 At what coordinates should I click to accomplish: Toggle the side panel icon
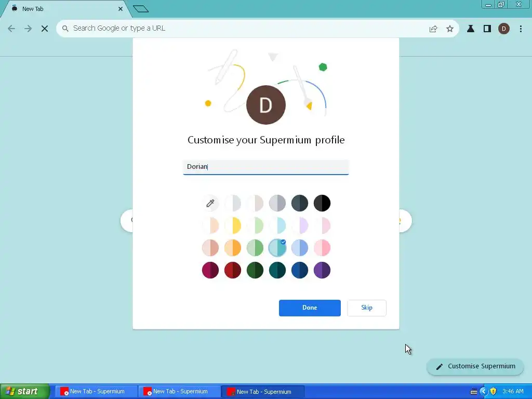coord(487,29)
